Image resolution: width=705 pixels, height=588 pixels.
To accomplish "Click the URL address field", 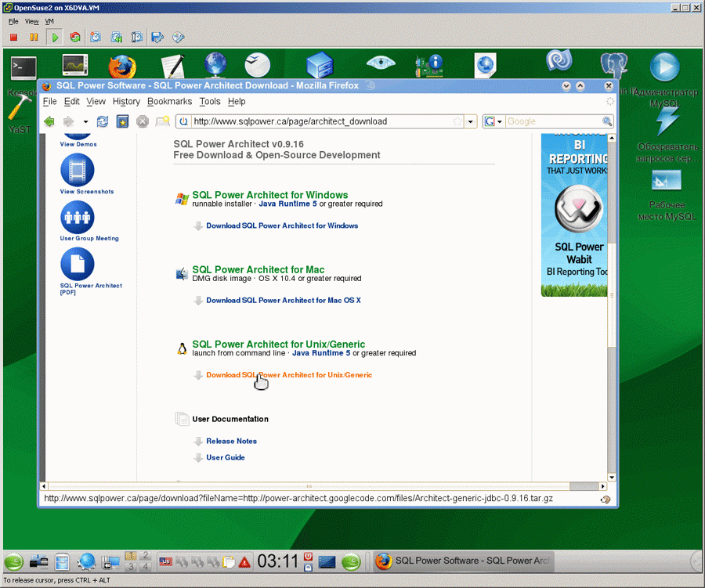I will [x=322, y=121].
